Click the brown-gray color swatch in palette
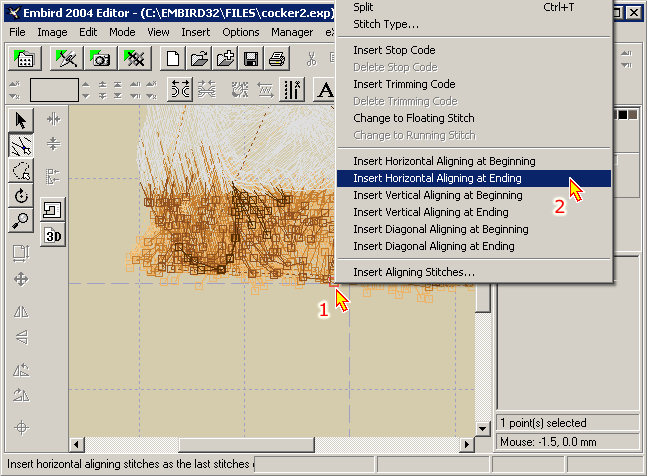The image size is (647, 476). point(633,115)
